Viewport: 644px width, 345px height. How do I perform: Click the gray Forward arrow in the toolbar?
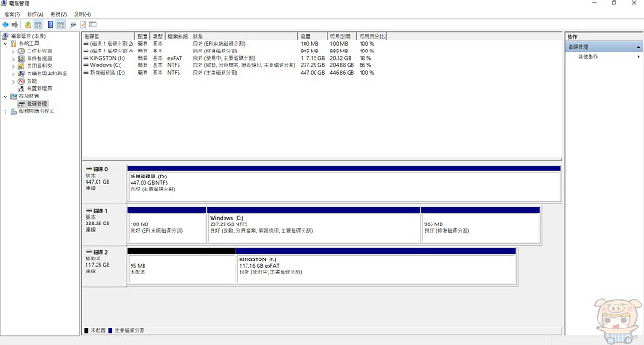tap(16, 25)
